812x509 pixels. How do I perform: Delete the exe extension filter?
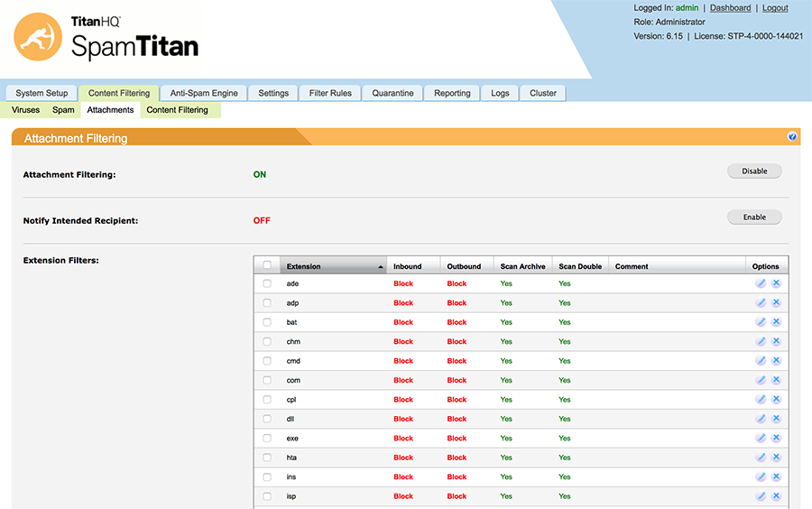[x=776, y=438]
